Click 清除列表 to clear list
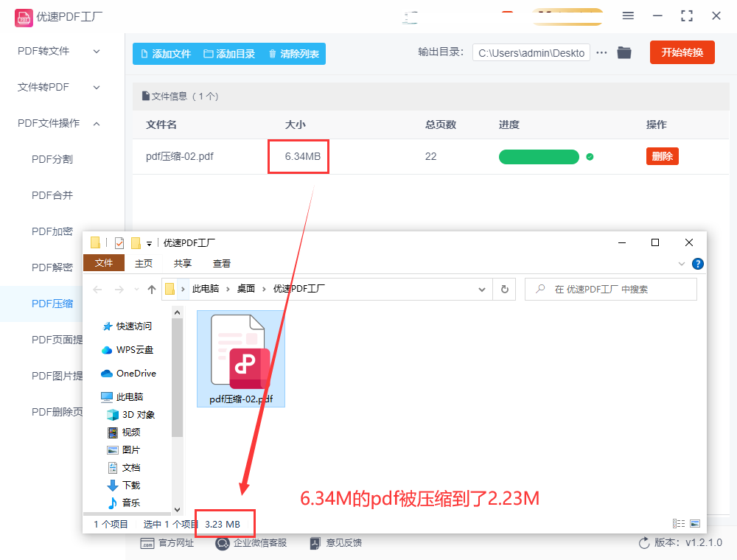Screen dimensions: 737x560 point(294,54)
